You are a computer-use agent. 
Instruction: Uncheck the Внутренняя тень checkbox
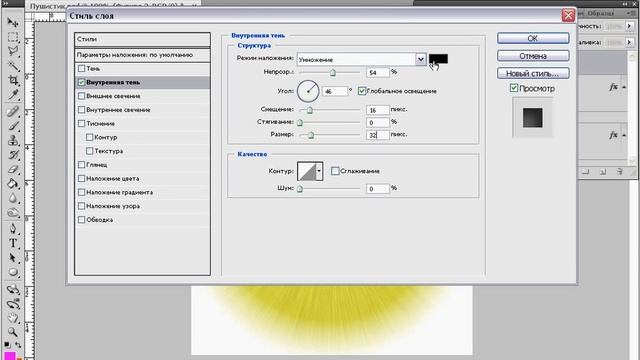click(81, 82)
